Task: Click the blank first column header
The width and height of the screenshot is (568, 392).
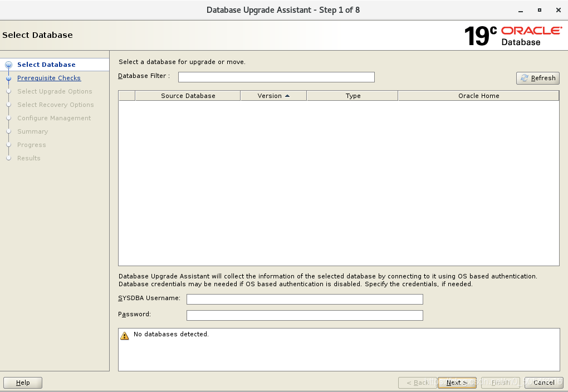Action: (127, 96)
